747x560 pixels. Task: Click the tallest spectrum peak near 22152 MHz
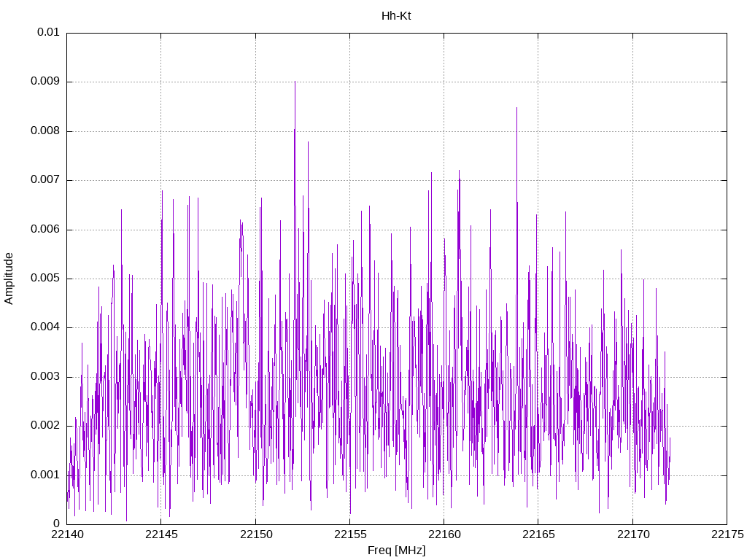tap(295, 82)
